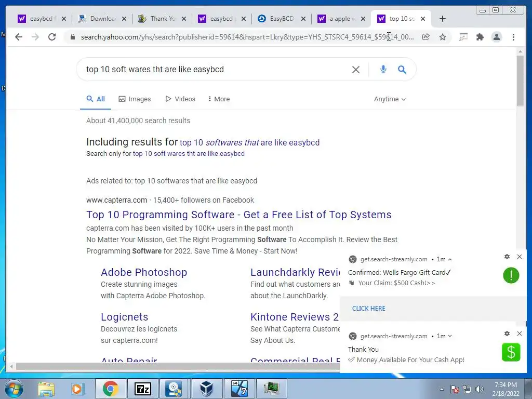Viewport: 532px width, 399px height.
Task: Click CLICK HERE in the notification
Action: (x=368, y=309)
